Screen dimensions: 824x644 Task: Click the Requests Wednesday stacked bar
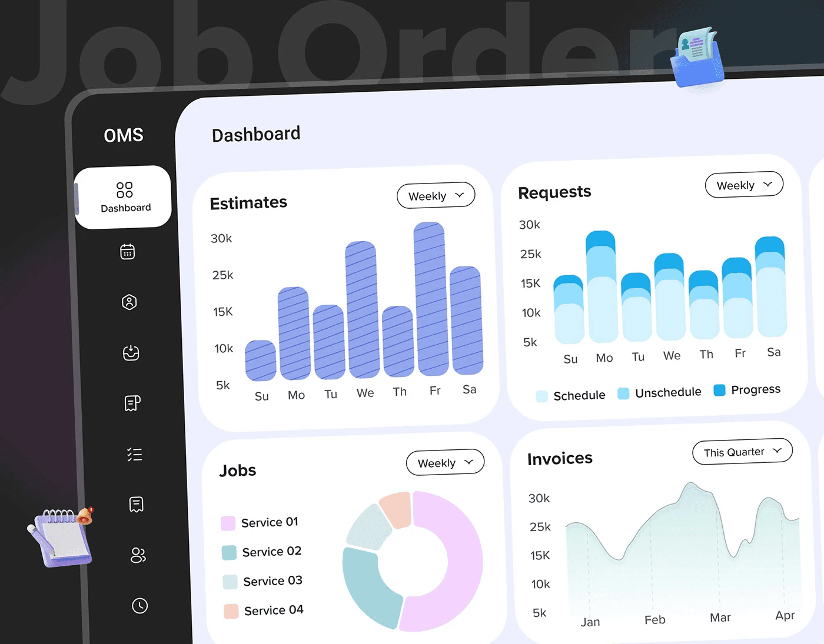coord(670,297)
